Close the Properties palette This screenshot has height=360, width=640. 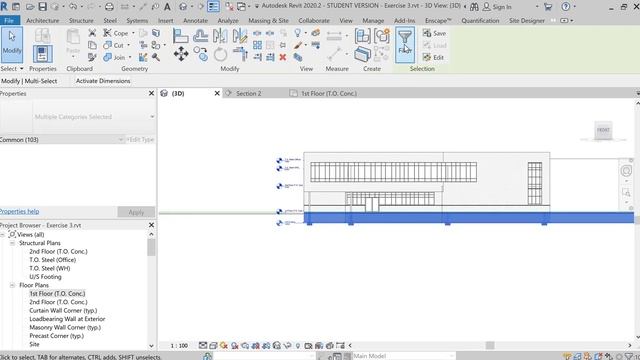[151, 93]
